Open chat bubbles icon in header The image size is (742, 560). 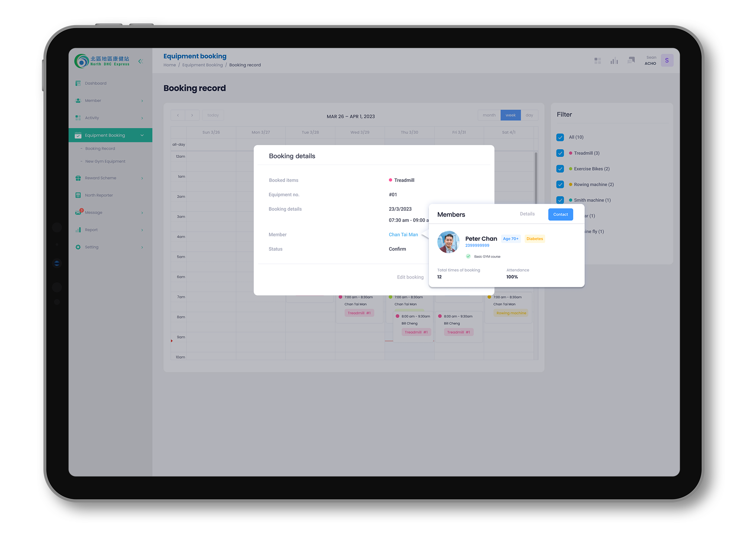click(631, 60)
